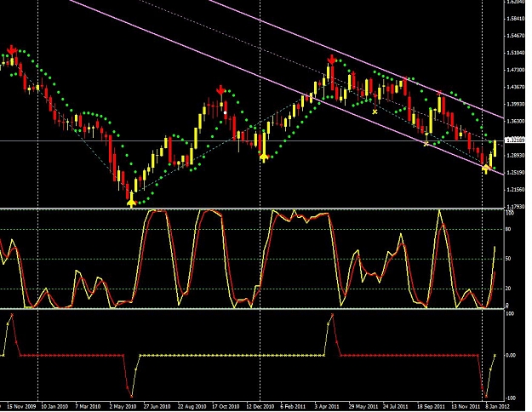This screenshot has width=532, height=412.
Task: Select the '10 Jan 2010' date label
Action: (x=54, y=406)
